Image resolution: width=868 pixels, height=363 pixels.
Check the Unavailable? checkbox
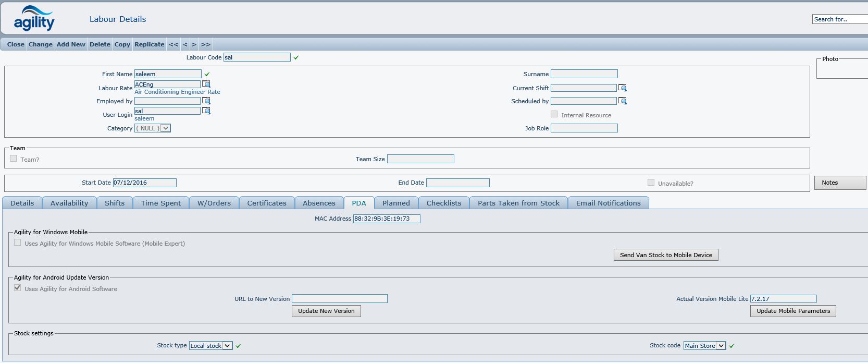point(651,183)
